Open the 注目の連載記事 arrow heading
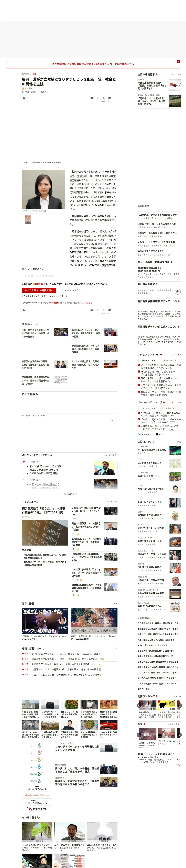 (x=147, y=75)
